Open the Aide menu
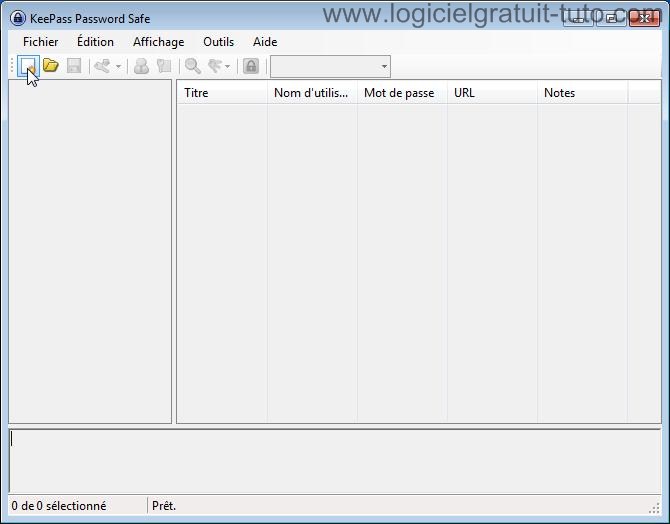 [x=265, y=42]
